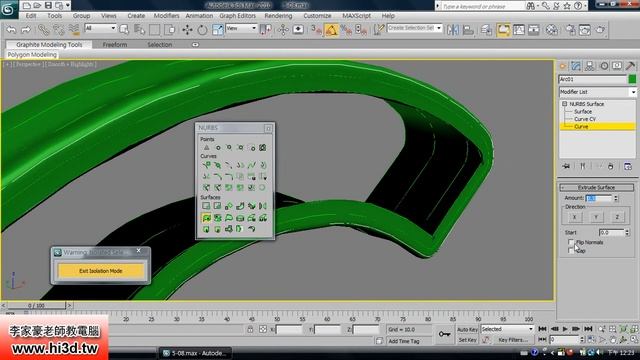This screenshot has width=640, height=360.
Task: Open the View reference coordinate dropdown
Action: [x=241, y=28]
